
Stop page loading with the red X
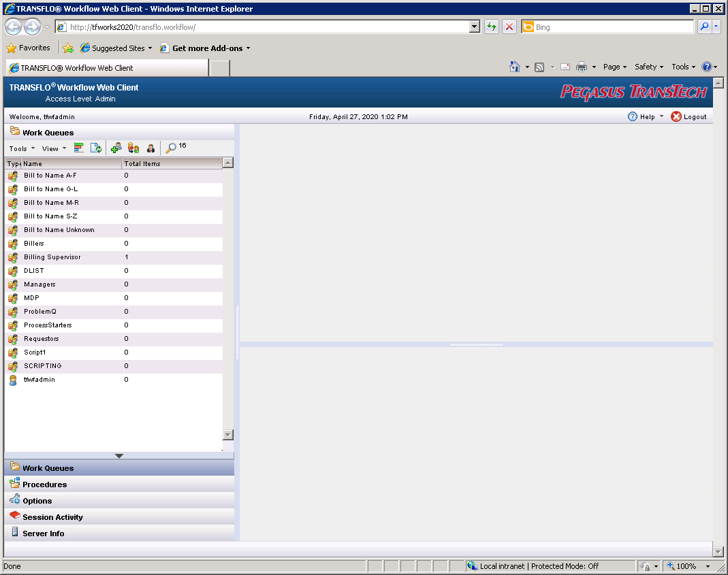510,26
